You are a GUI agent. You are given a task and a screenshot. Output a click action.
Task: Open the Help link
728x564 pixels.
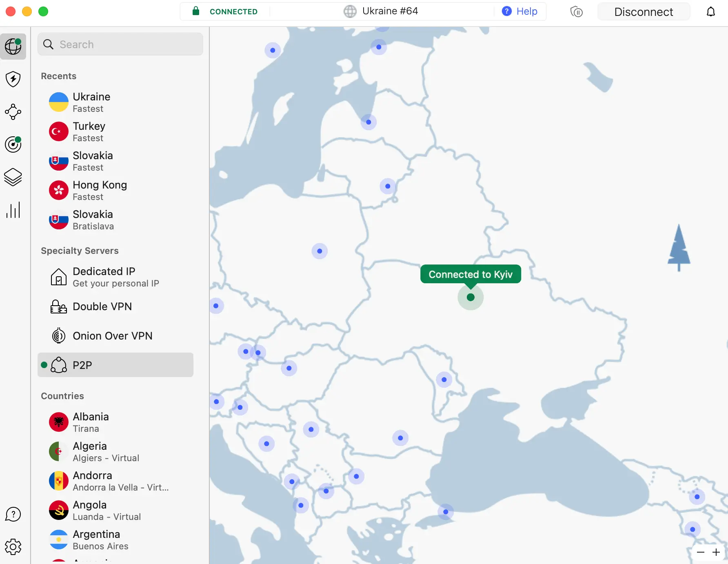coord(519,11)
